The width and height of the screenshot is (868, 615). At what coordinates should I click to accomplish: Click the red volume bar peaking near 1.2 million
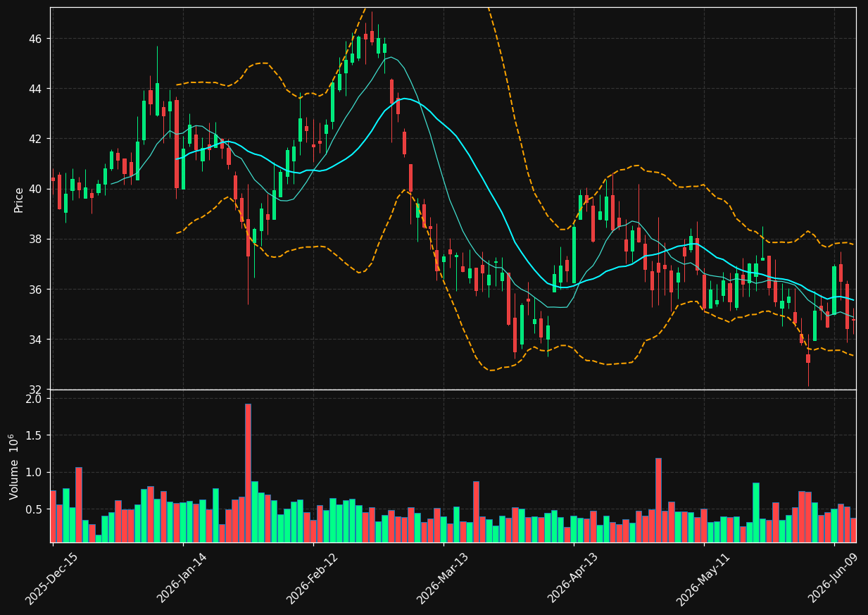[x=658, y=500]
